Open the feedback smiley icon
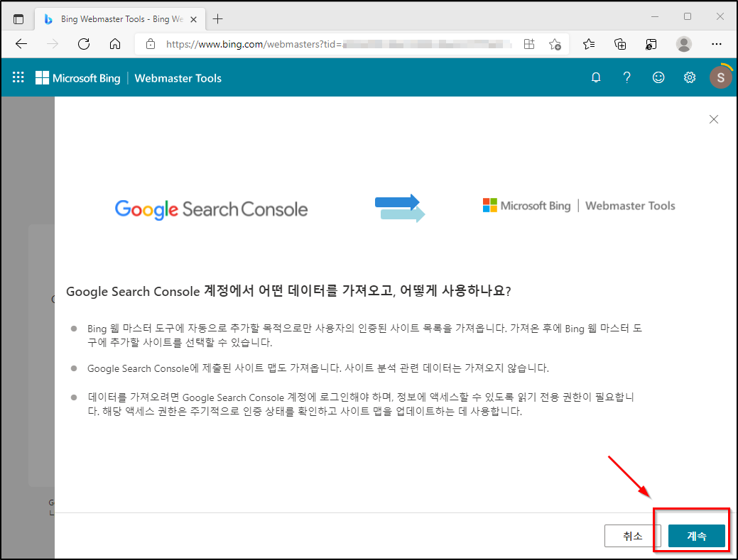The height and width of the screenshot is (560, 738). [658, 77]
